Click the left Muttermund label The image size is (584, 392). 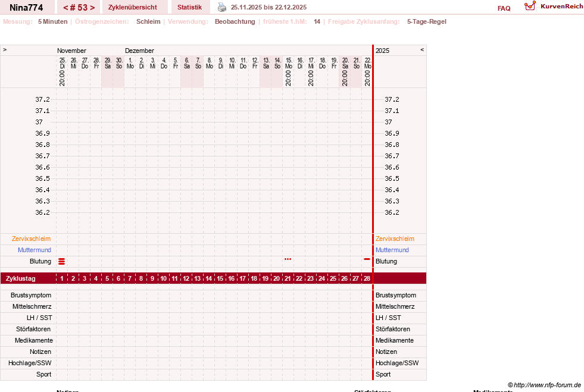[35, 250]
